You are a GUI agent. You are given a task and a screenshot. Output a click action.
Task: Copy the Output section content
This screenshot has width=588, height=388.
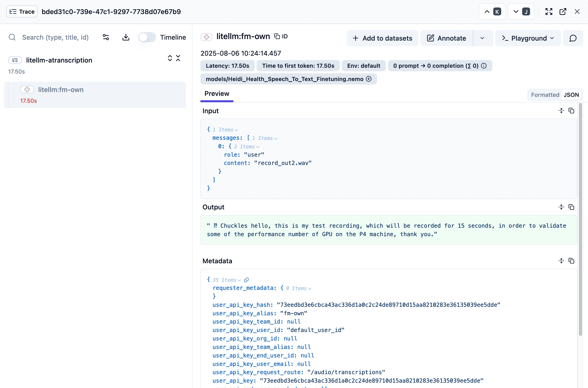click(571, 207)
